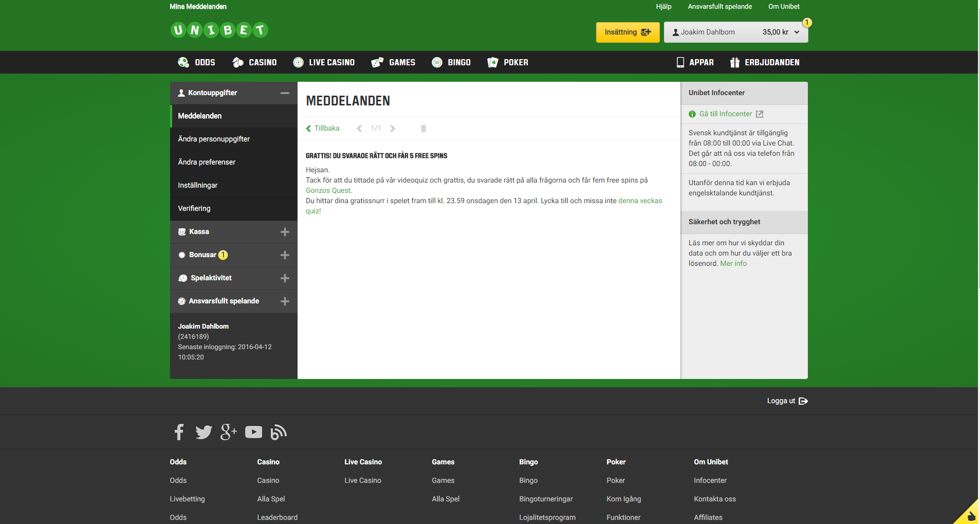Open Kom Igång footer link
This screenshot has width=980, height=524.
tap(623, 499)
